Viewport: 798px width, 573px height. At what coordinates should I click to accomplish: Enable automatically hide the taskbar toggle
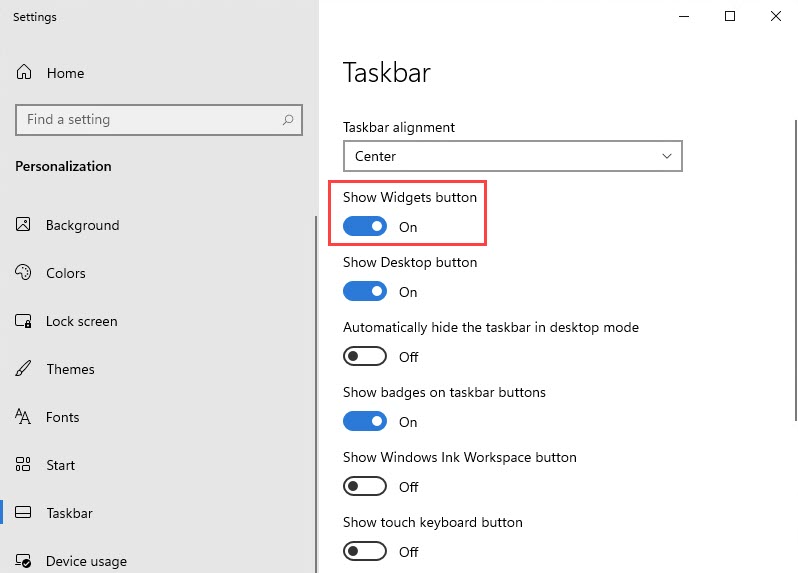[x=365, y=356]
